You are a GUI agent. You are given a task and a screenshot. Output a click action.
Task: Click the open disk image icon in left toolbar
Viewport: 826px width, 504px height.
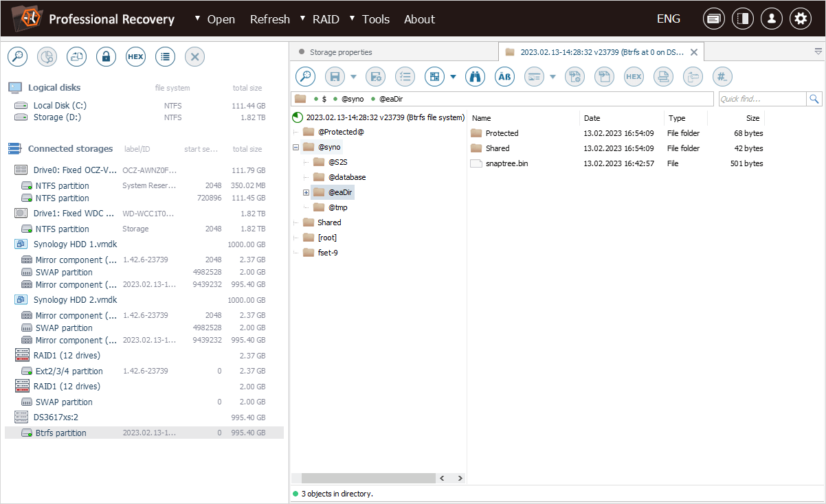(76, 57)
